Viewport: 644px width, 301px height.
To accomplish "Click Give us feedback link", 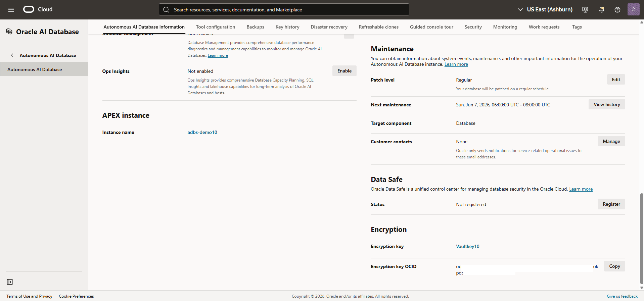I will click(622, 296).
